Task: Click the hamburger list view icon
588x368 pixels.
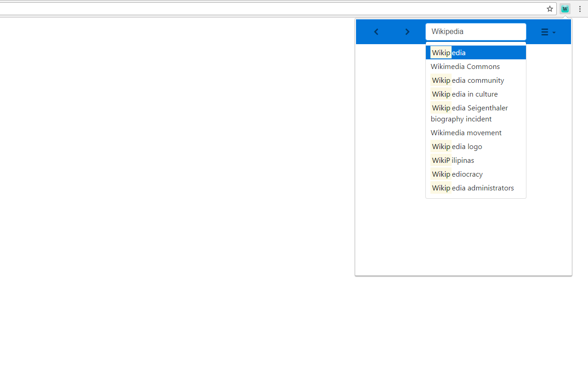Action: pyautogui.click(x=546, y=31)
